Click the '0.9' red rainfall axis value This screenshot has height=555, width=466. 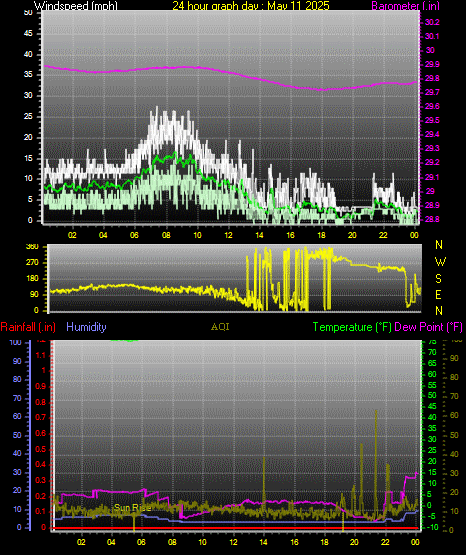click(x=41, y=386)
